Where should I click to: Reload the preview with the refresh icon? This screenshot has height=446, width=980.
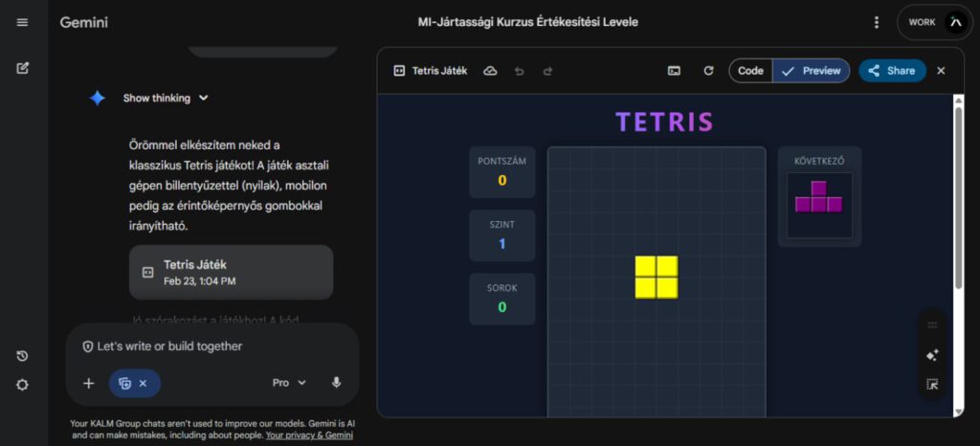[x=708, y=71]
